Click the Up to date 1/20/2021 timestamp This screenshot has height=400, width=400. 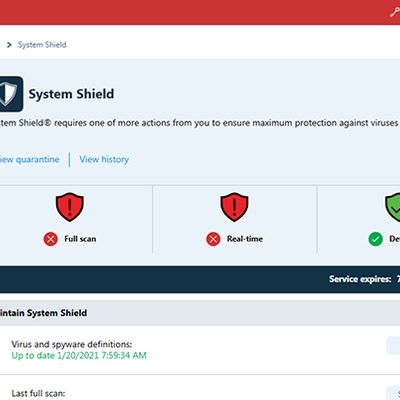pos(79,355)
